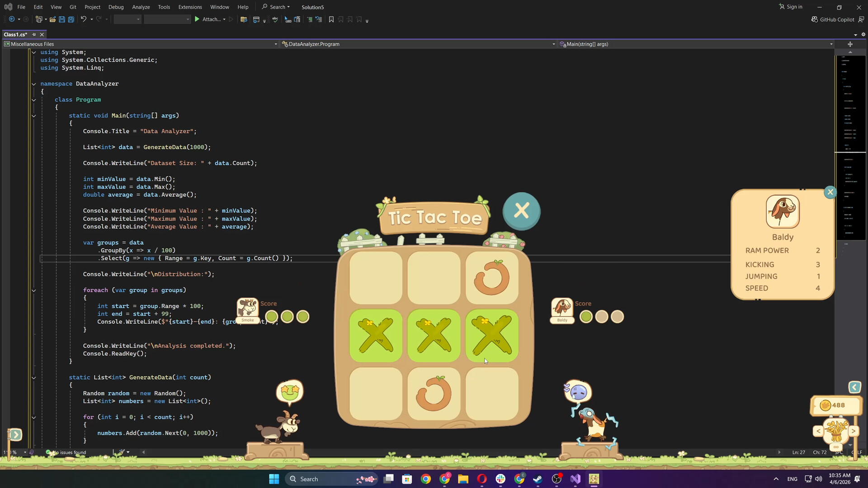Click the Smoke player avatar
Image resolution: width=868 pixels, height=488 pixels.
[248, 310]
